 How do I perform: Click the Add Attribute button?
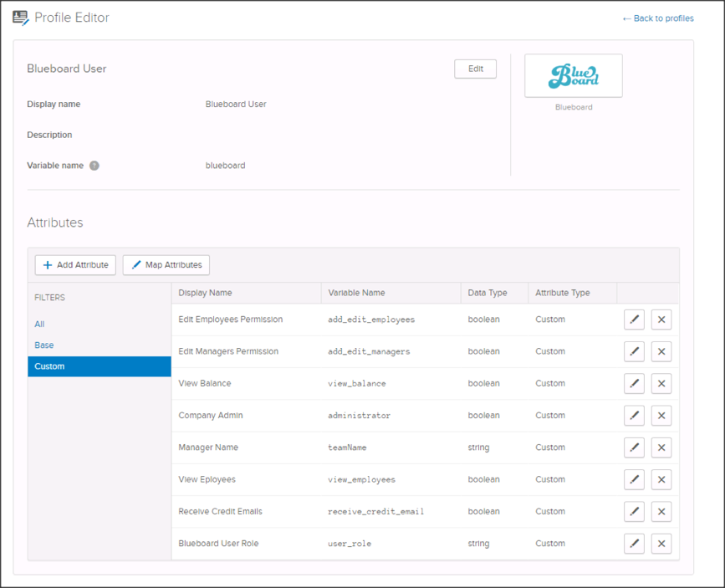pyautogui.click(x=75, y=265)
